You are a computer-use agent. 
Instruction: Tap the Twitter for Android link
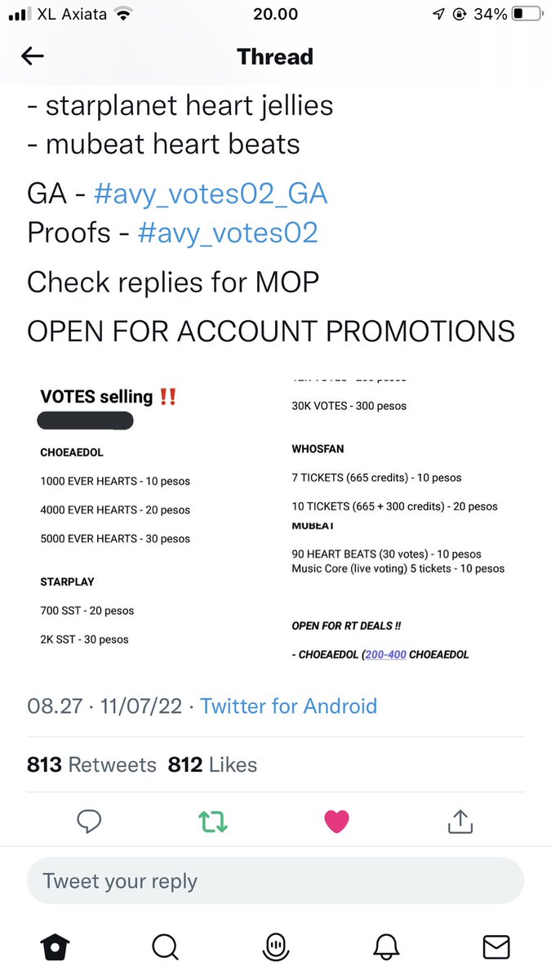pyautogui.click(x=289, y=706)
